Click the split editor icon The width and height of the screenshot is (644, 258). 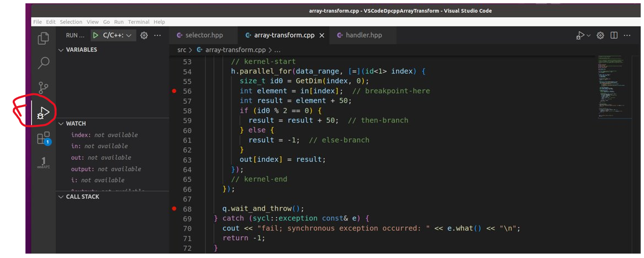pyautogui.click(x=614, y=35)
